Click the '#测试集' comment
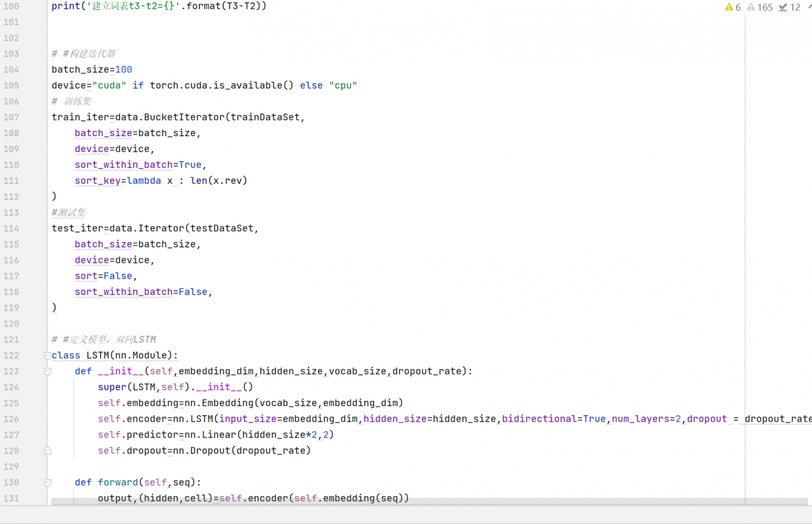Image resolution: width=812 pixels, height=524 pixels. click(69, 212)
